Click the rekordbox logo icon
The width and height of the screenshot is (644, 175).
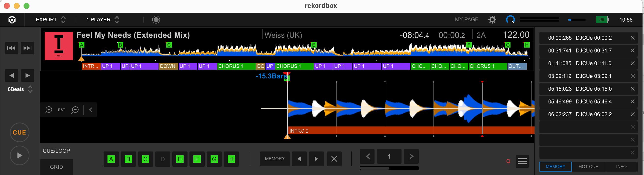click(12, 19)
